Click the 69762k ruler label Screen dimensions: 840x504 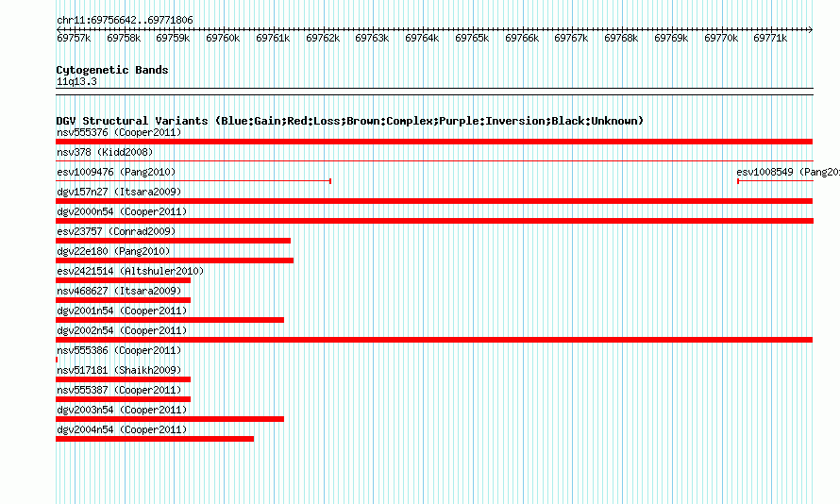coord(323,38)
